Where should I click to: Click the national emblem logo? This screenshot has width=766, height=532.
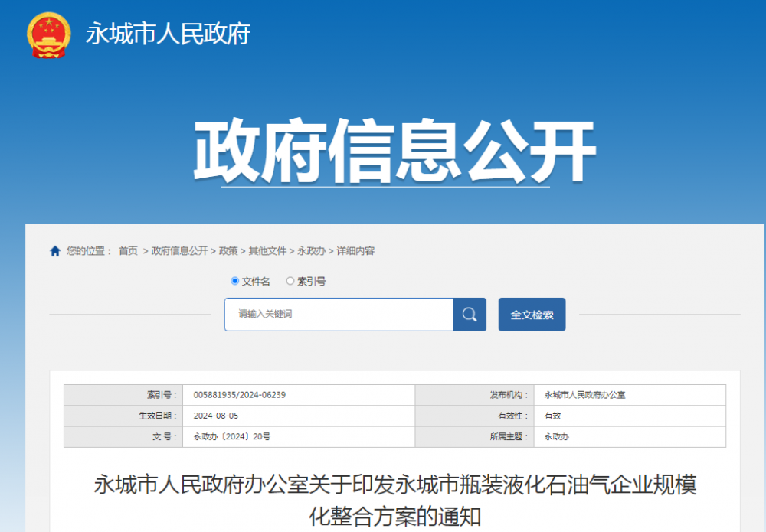[x=48, y=35]
